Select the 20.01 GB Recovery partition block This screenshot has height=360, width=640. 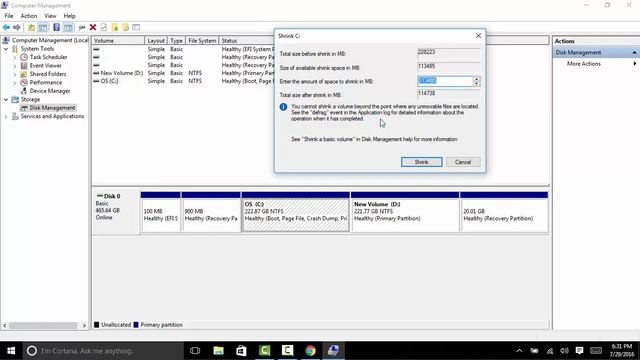(x=504, y=212)
